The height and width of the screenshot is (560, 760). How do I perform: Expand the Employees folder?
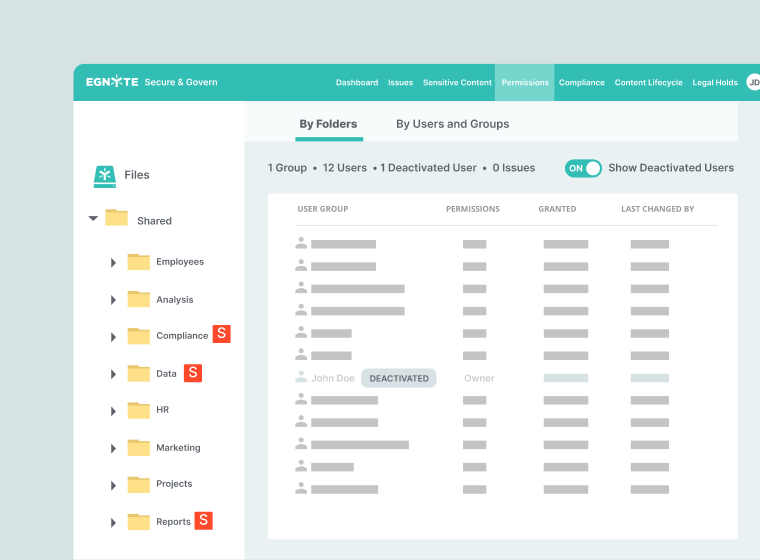tap(113, 262)
